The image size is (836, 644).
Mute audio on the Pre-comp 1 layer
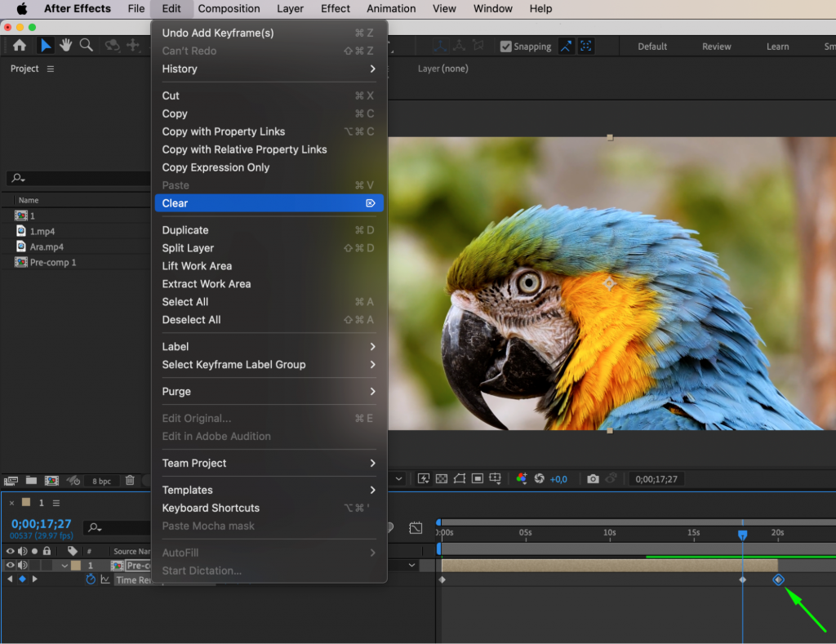click(21, 565)
